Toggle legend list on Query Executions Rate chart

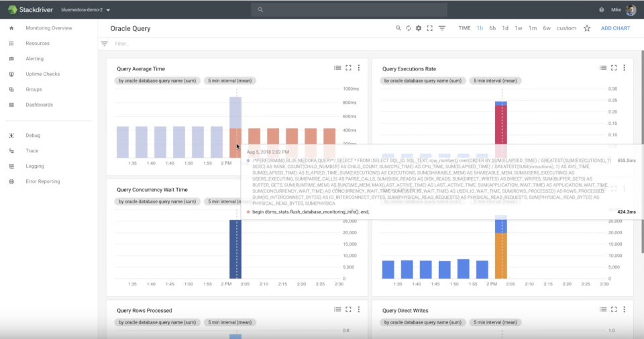[603, 68]
